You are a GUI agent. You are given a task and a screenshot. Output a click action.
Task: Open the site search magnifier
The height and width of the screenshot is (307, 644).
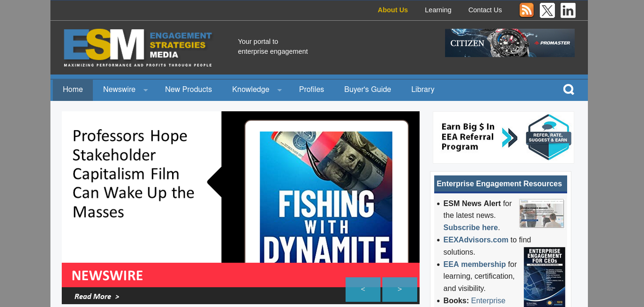click(x=569, y=90)
